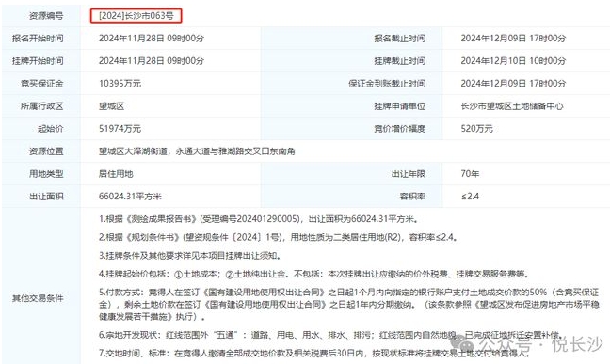
Task: Click the 资源编号 label
Action: tap(46, 16)
